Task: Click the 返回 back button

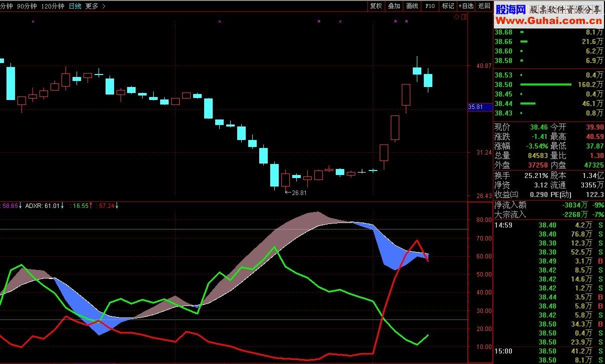Action: 484,6
